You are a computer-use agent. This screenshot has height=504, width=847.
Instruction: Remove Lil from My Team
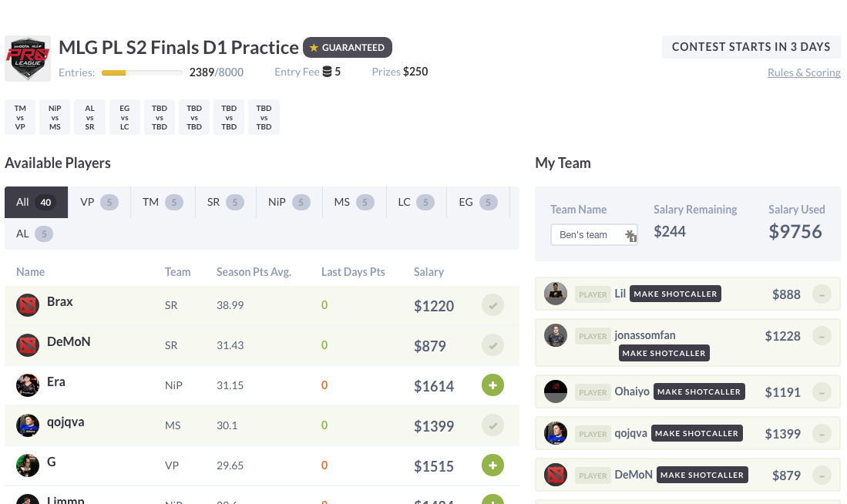pyautogui.click(x=822, y=294)
